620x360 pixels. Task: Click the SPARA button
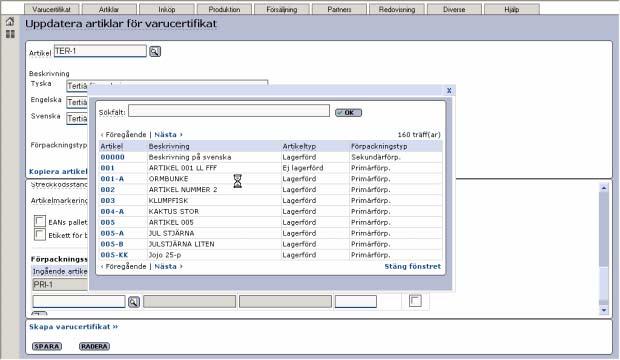(x=47, y=346)
